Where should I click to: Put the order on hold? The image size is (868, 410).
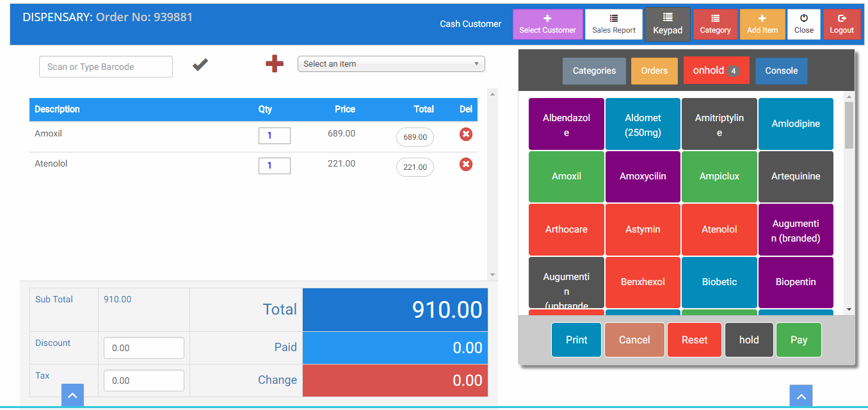pos(749,340)
